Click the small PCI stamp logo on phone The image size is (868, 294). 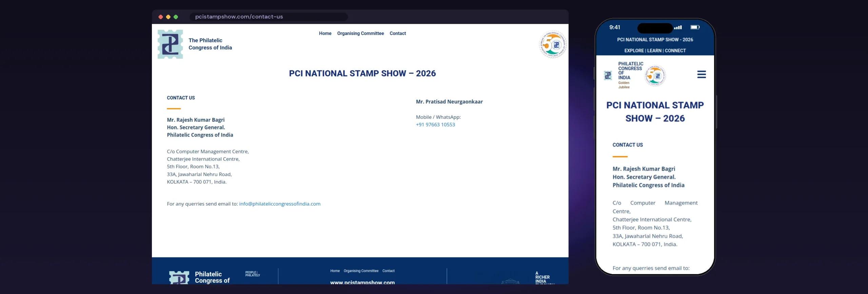[608, 75]
